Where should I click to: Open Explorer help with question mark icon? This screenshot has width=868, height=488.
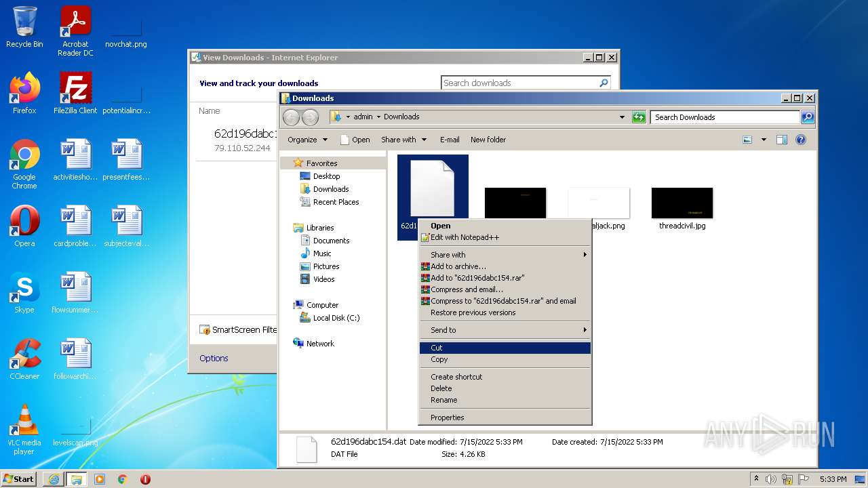click(801, 140)
